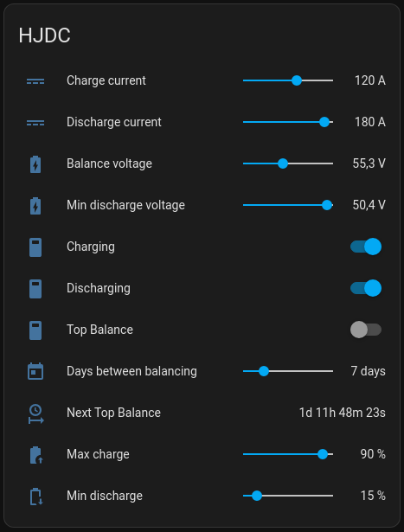Click the Balance voltage battery icon

click(35, 164)
